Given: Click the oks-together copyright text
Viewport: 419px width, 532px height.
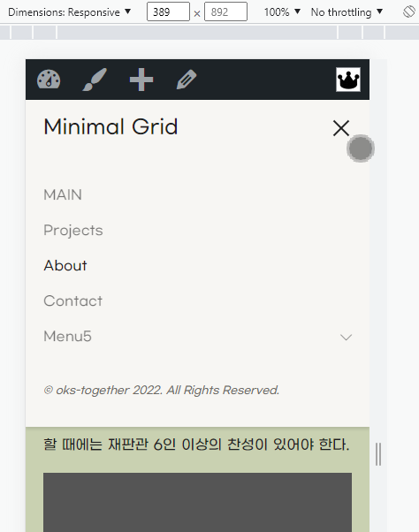Looking at the screenshot, I should (x=162, y=391).
